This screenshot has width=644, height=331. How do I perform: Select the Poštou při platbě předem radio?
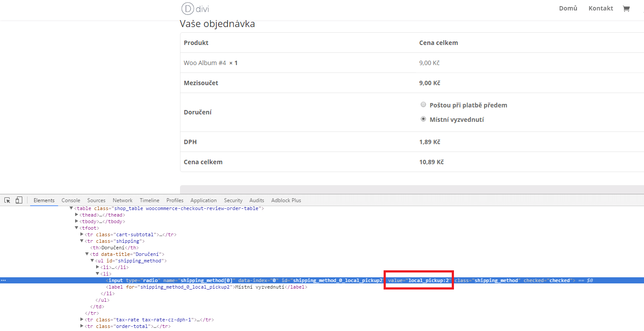pyautogui.click(x=423, y=104)
